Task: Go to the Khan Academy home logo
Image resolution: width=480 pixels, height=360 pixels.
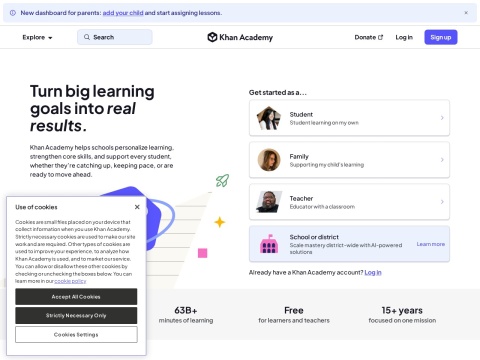Action: point(240,37)
